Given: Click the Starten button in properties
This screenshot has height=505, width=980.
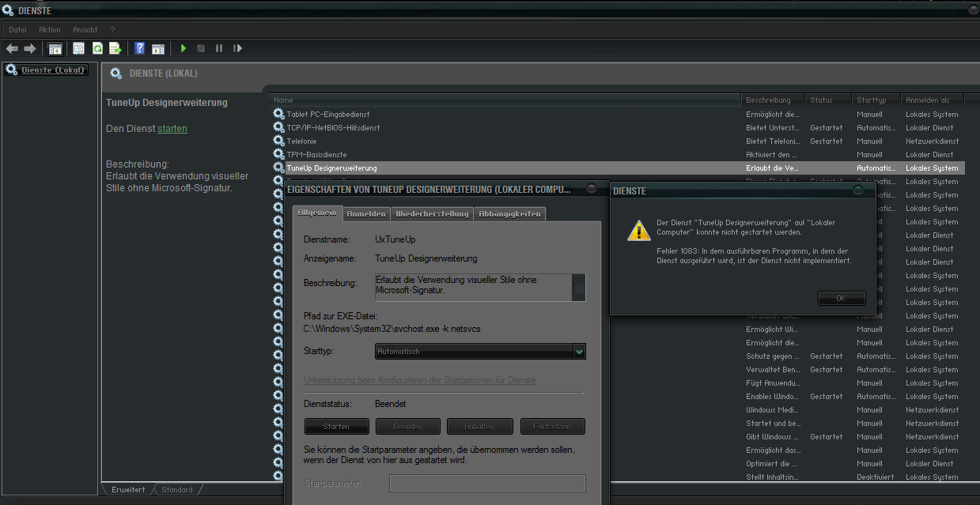Looking at the screenshot, I should [x=337, y=427].
